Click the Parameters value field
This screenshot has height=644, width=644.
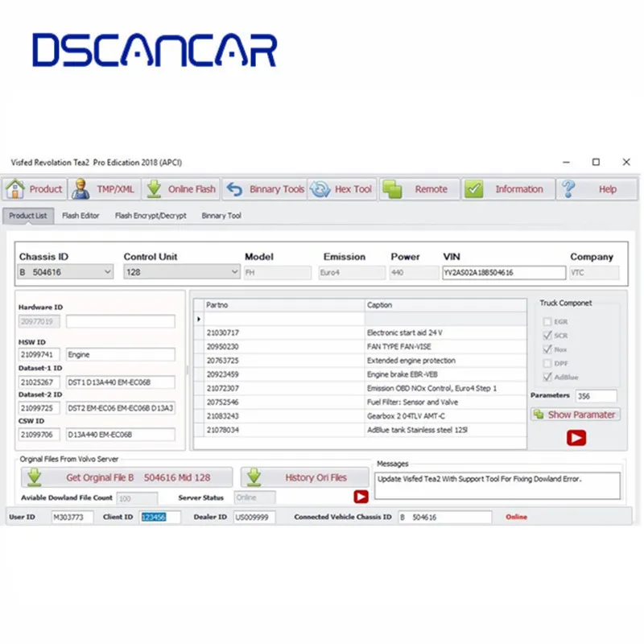coord(596,396)
